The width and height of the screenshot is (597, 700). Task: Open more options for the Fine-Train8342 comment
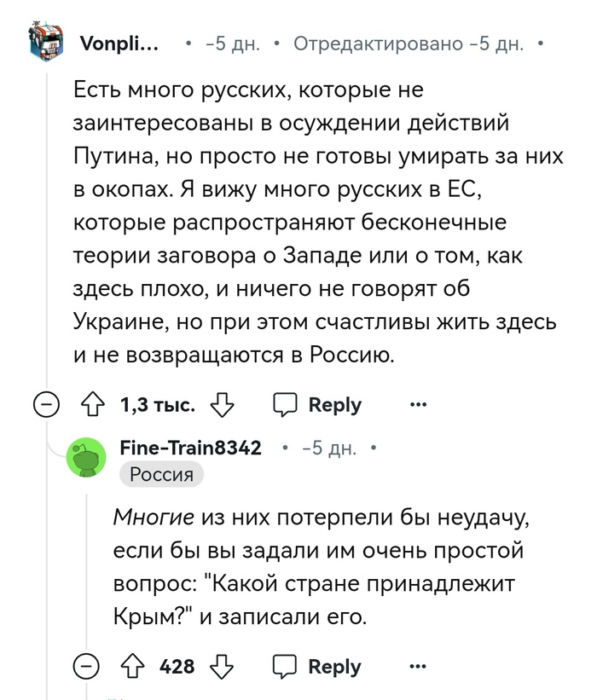point(418,666)
